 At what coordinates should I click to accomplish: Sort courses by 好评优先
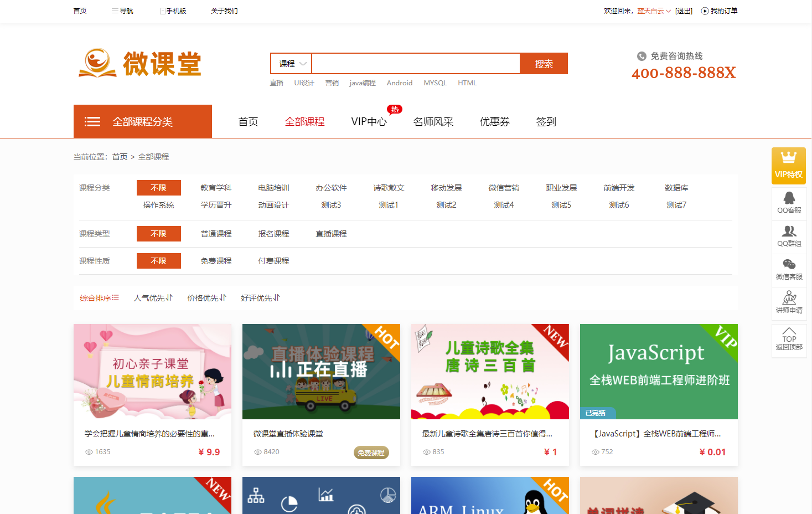pos(260,298)
